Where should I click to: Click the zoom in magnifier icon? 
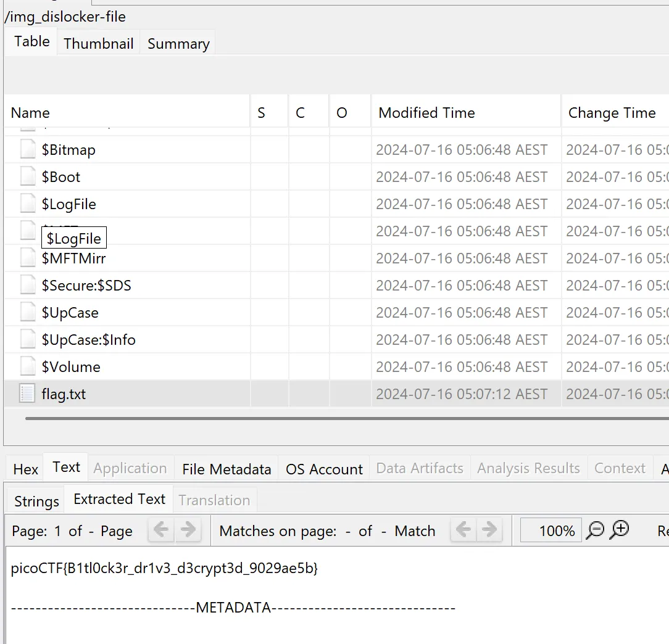tap(620, 530)
